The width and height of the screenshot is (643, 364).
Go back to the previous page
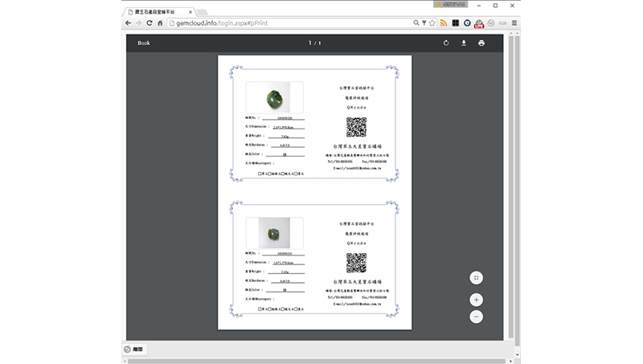click(129, 23)
